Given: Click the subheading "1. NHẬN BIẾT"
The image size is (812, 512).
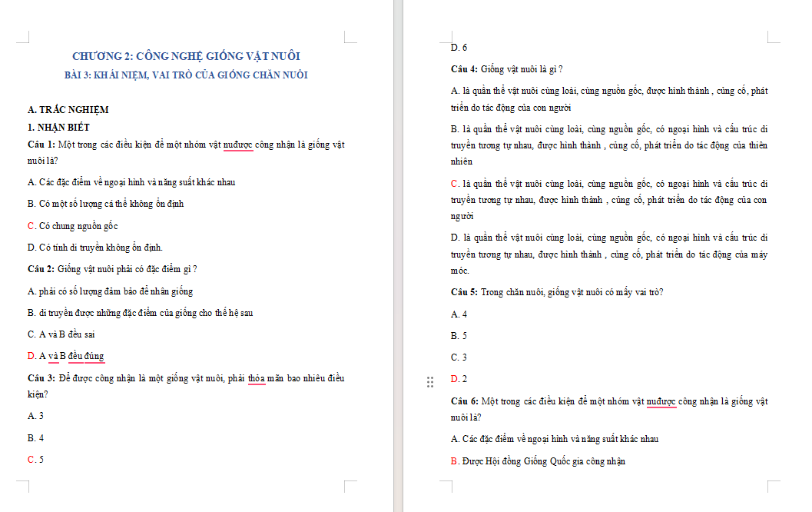Looking at the screenshot, I should click(x=58, y=128).
